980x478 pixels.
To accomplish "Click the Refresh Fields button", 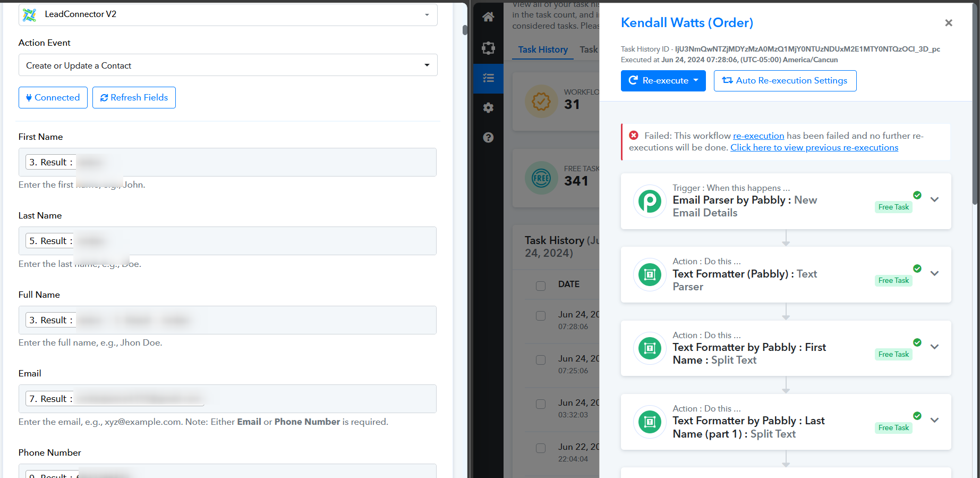I will pyautogui.click(x=134, y=98).
